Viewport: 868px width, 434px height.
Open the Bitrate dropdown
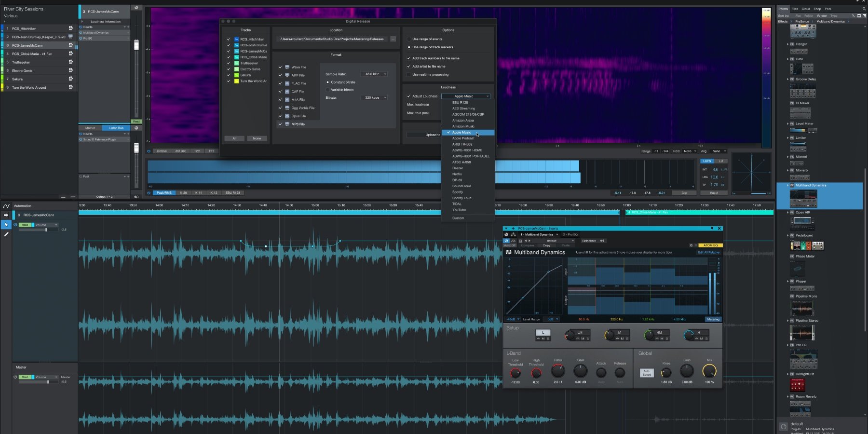tap(373, 97)
